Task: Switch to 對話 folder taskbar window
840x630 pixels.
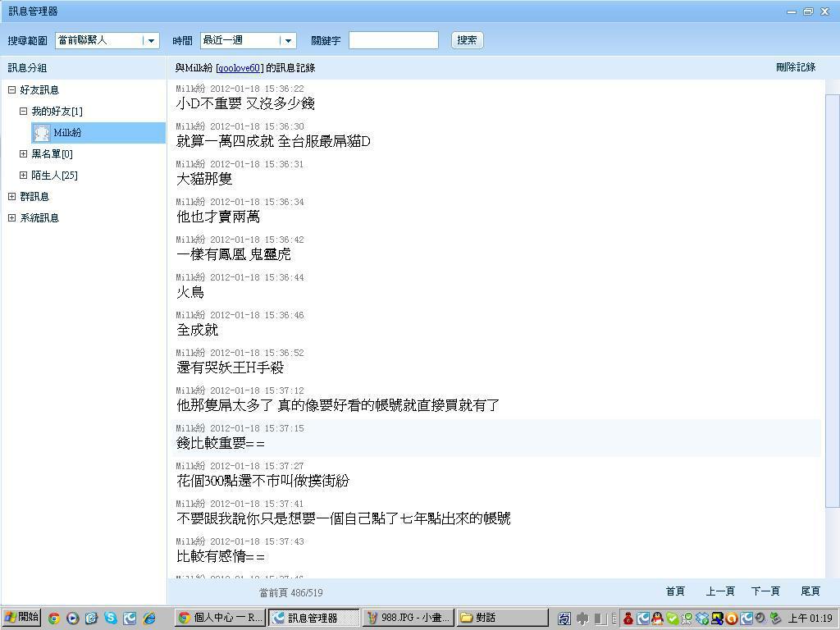Action: click(x=503, y=619)
